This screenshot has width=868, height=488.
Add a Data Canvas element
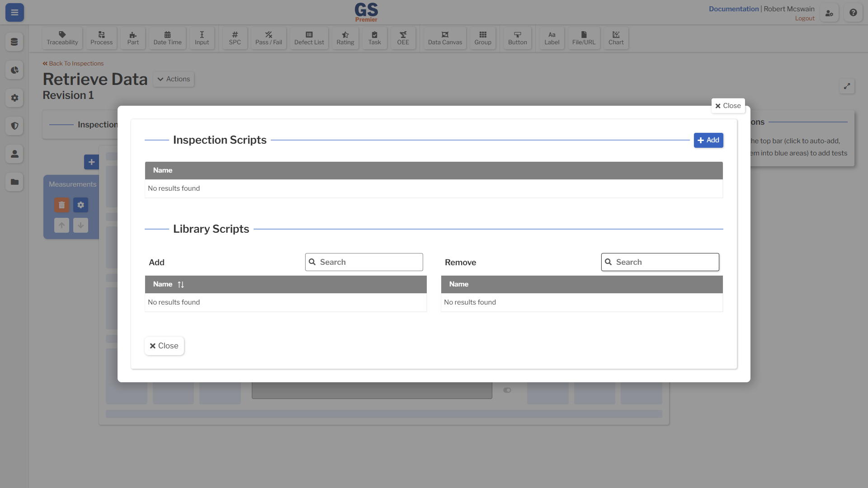pyautogui.click(x=445, y=38)
